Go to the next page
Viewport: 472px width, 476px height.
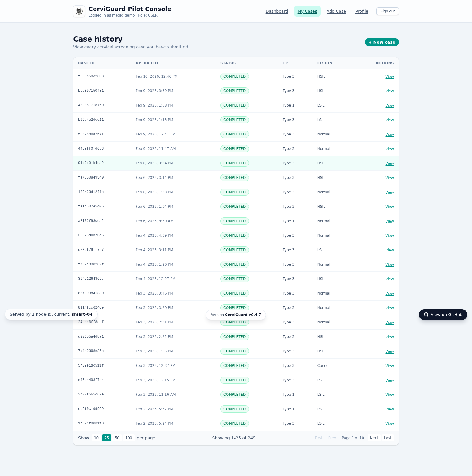tap(374, 438)
